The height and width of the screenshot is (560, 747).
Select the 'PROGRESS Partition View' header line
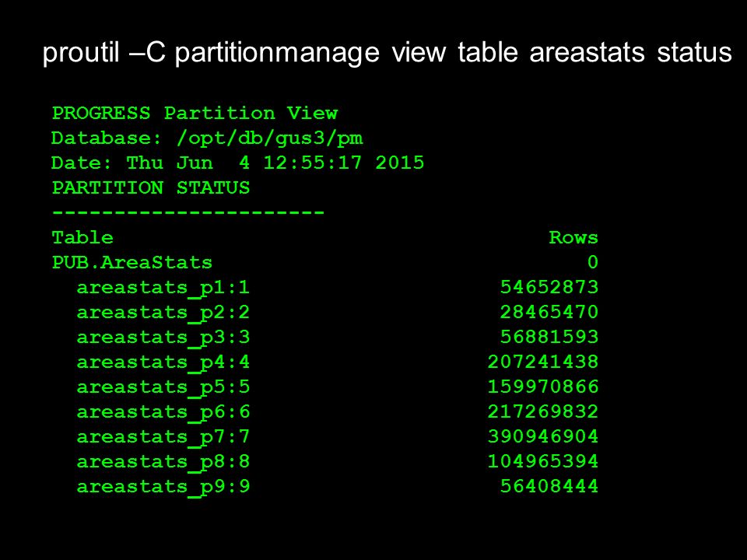pos(195,114)
